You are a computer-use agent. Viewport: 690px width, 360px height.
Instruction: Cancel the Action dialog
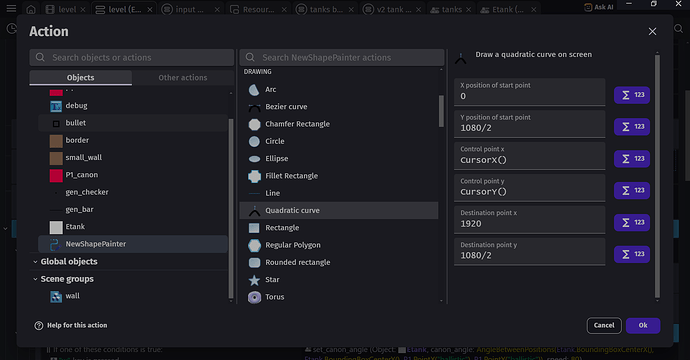point(604,325)
